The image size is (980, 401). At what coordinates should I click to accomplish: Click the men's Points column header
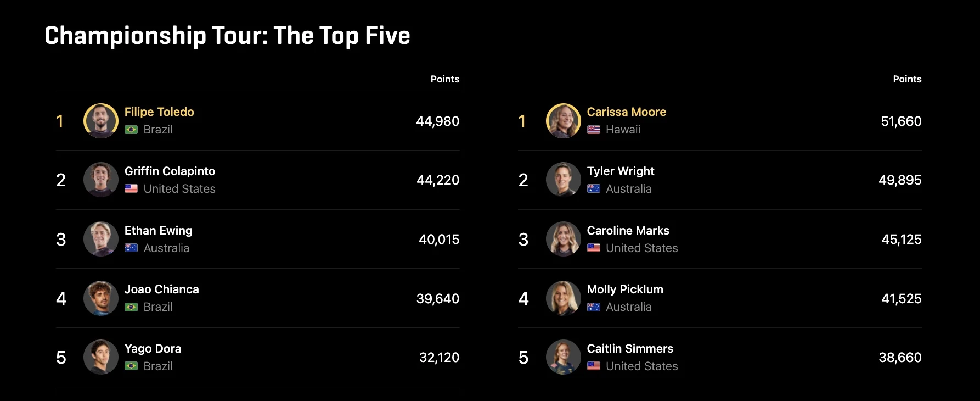(445, 79)
